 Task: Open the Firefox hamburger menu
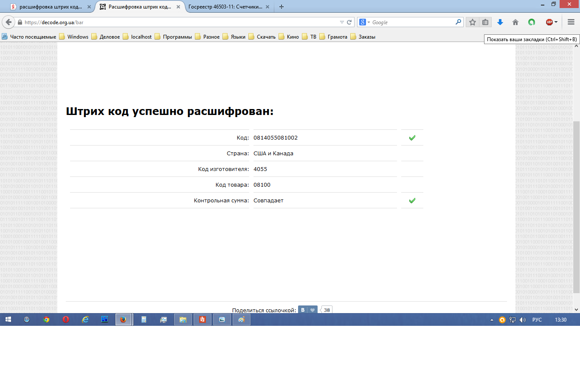pos(571,22)
